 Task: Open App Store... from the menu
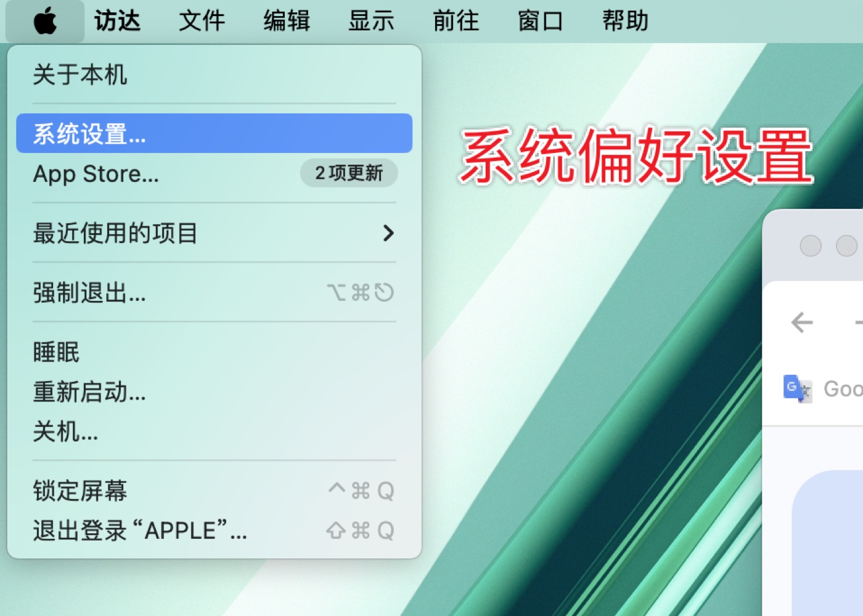point(214,173)
